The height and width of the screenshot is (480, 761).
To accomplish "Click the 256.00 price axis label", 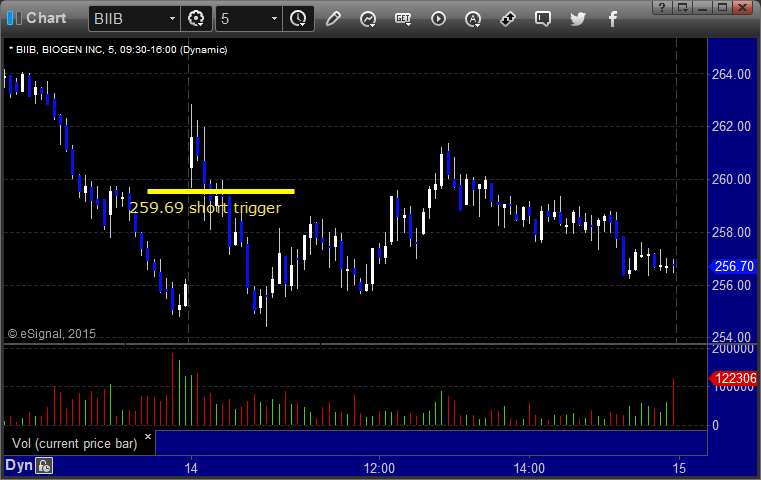I will (x=731, y=285).
